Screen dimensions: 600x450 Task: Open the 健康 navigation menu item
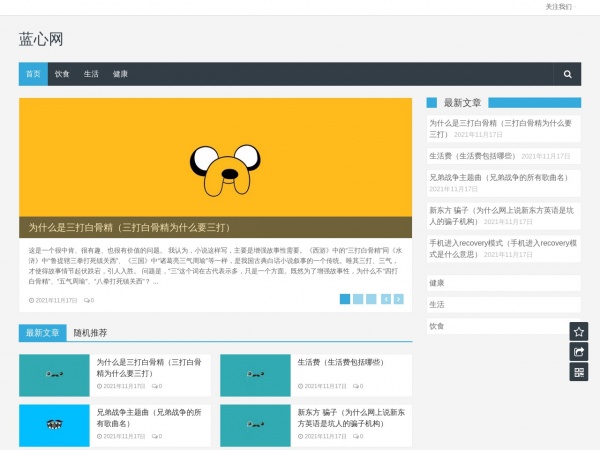pyautogui.click(x=120, y=74)
